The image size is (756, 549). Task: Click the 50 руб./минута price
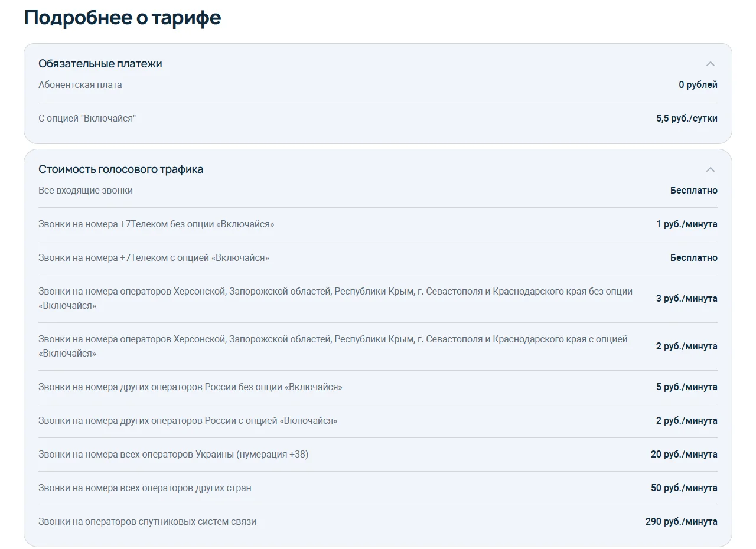click(684, 488)
